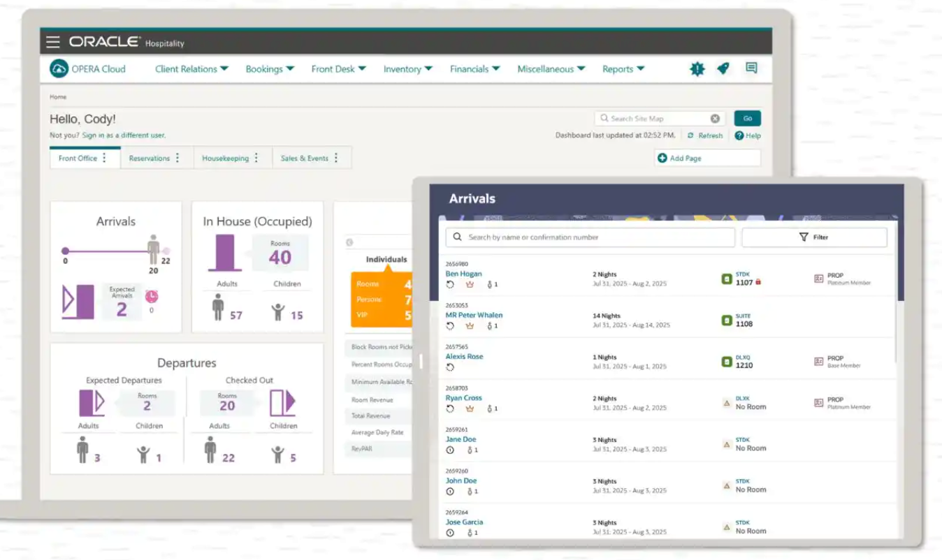The image size is (942, 560).
Task: Click the Refresh link
Action: [x=705, y=135]
